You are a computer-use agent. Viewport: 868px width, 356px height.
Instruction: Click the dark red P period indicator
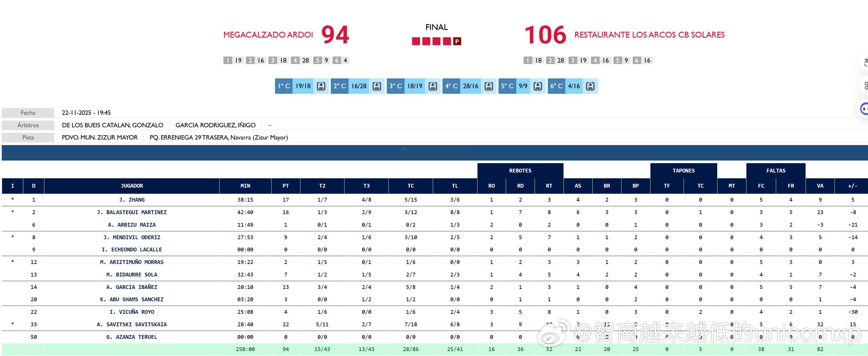point(457,41)
